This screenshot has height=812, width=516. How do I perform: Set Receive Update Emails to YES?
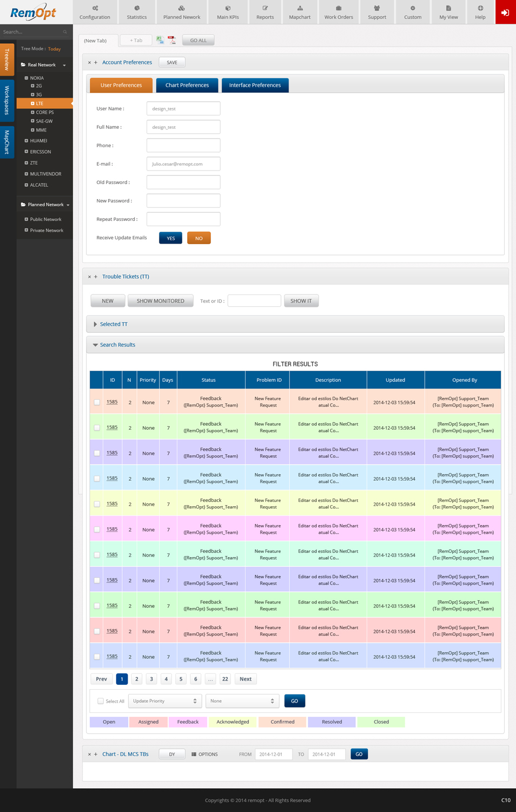click(x=170, y=238)
